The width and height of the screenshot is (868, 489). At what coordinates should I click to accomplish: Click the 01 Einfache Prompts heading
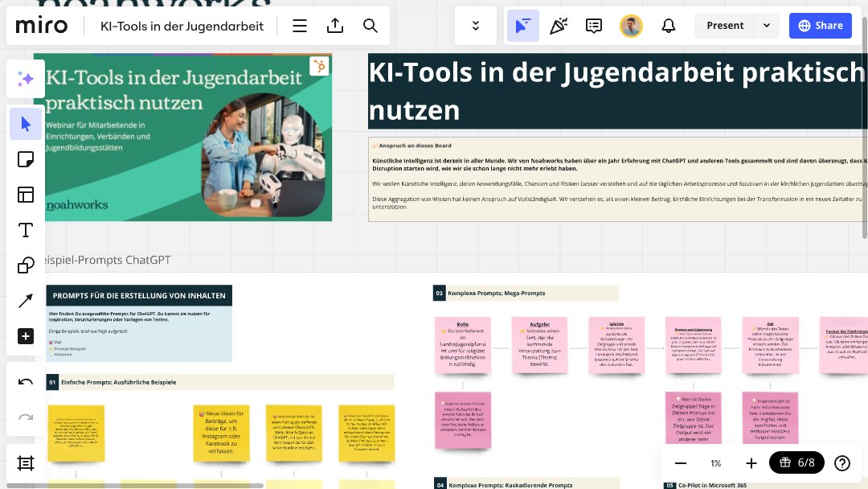coord(219,382)
